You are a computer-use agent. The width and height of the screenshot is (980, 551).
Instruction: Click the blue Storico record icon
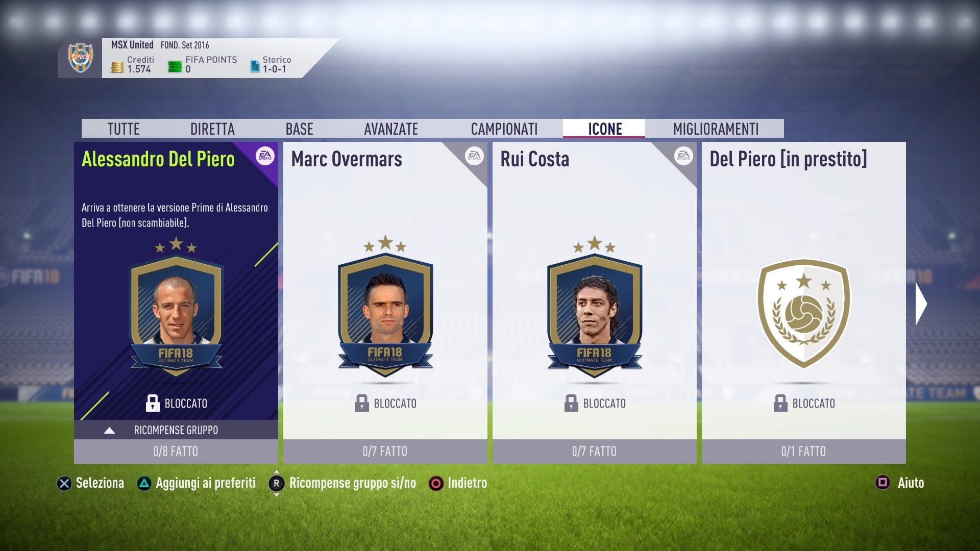pos(255,66)
